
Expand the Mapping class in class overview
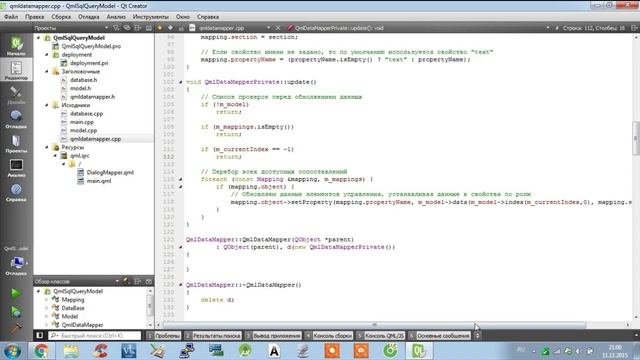coord(47,300)
